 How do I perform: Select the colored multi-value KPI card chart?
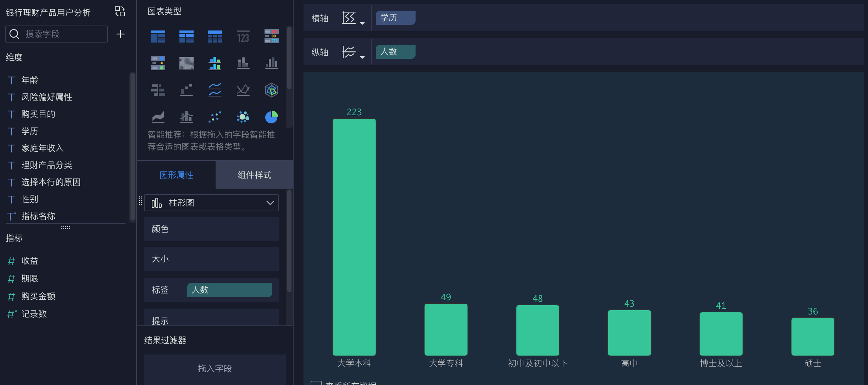(272, 37)
